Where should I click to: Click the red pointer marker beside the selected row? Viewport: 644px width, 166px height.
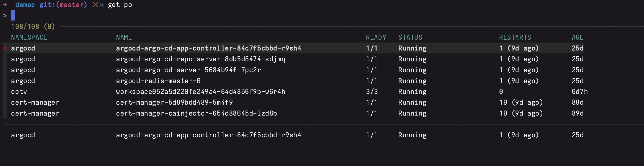click(x=5, y=48)
